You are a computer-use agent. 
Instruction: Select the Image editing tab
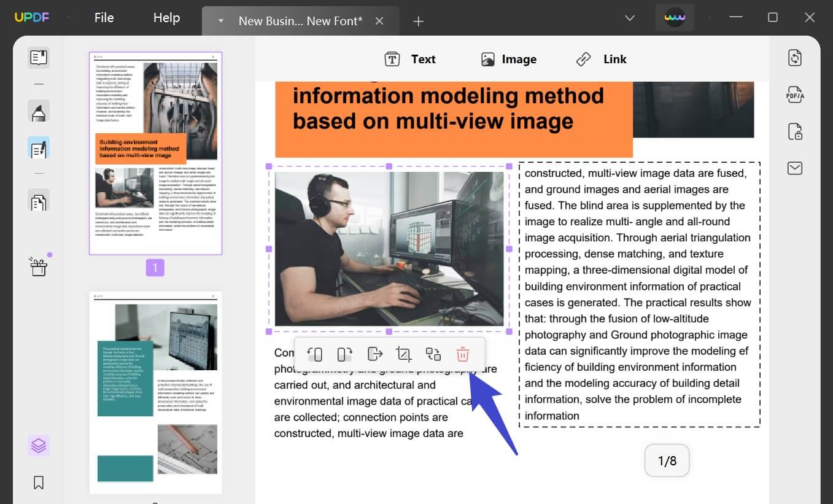click(508, 58)
